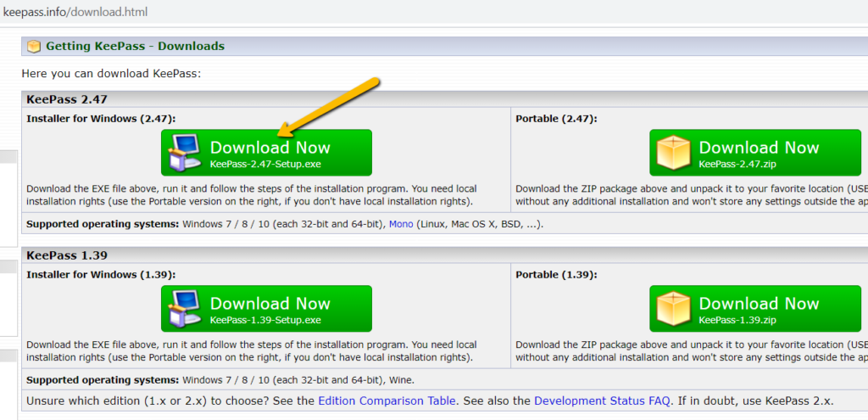
Task: Click the Installer for Windows (1.39) label
Action: click(101, 275)
